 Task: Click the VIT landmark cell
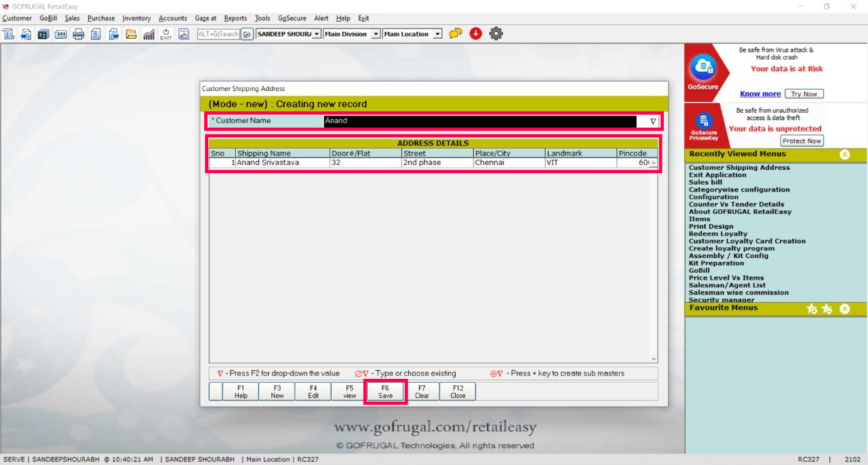point(581,163)
